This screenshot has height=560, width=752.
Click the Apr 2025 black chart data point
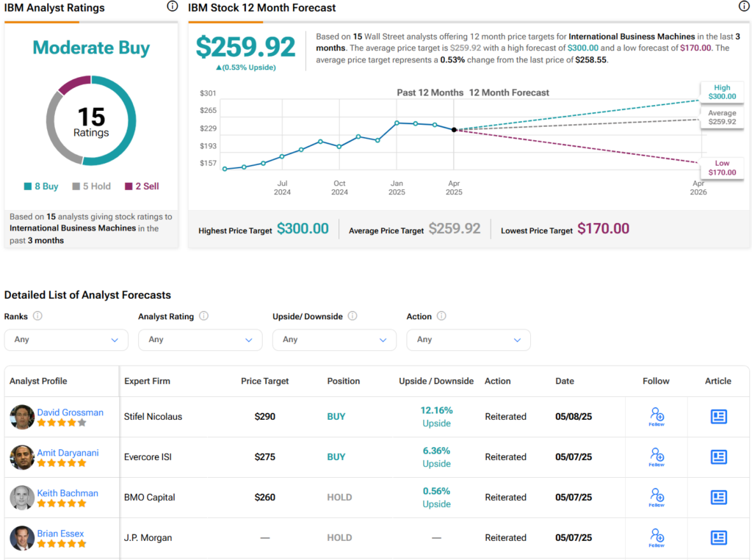[454, 129]
